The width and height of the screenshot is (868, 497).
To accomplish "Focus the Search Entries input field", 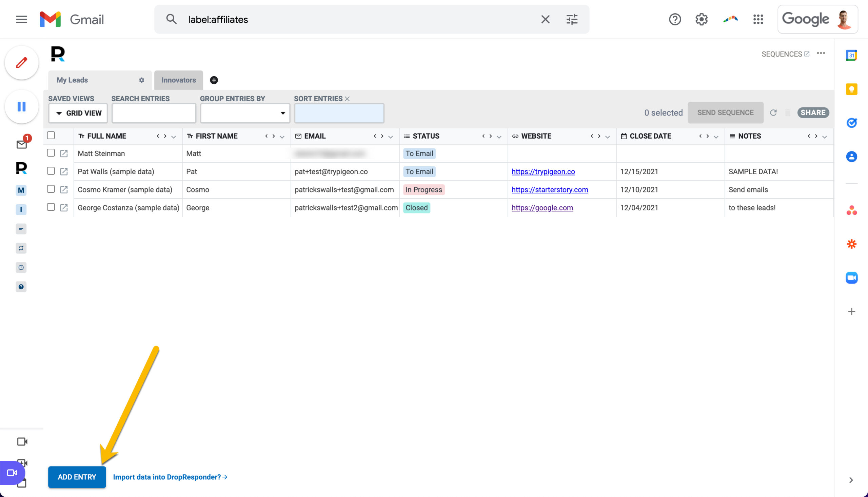I will pyautogui.click(x=154, y=113).
